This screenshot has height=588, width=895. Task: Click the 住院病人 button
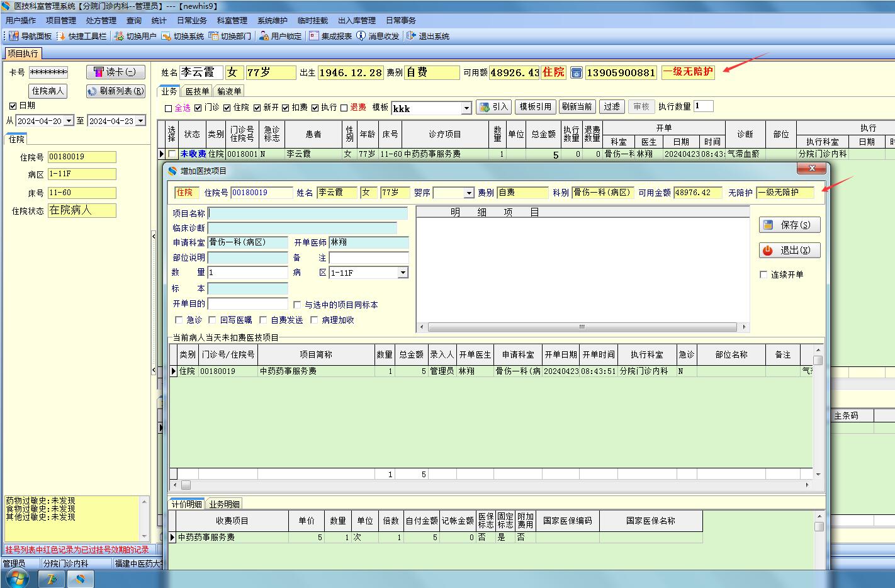click(48, 91)
